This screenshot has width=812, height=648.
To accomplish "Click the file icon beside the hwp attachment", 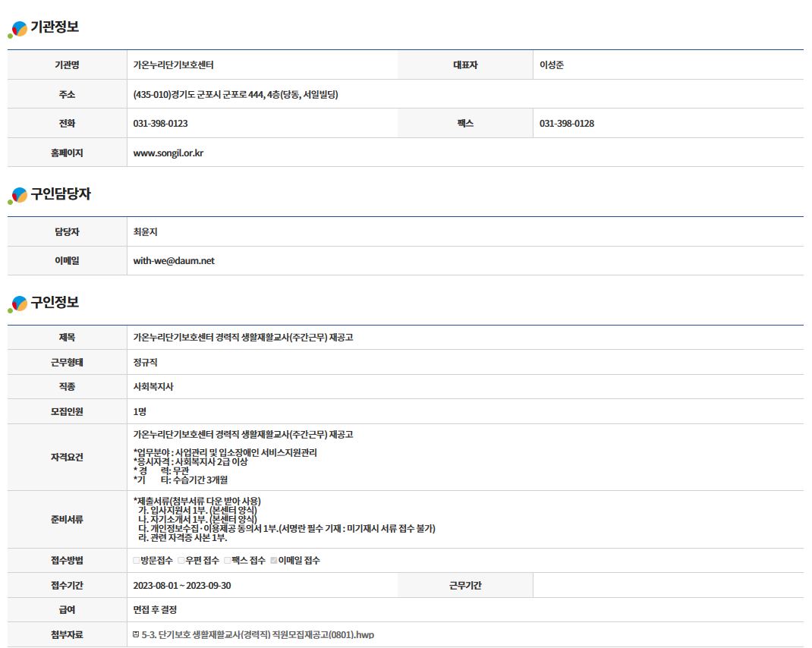I will 136,634.
